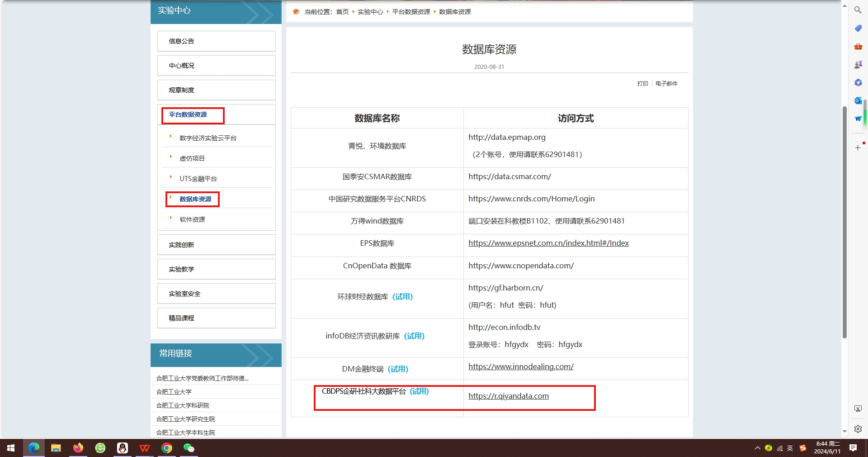Open the 实践创新 sidebar menu
The image size is (868, 457).
(181, 245)
